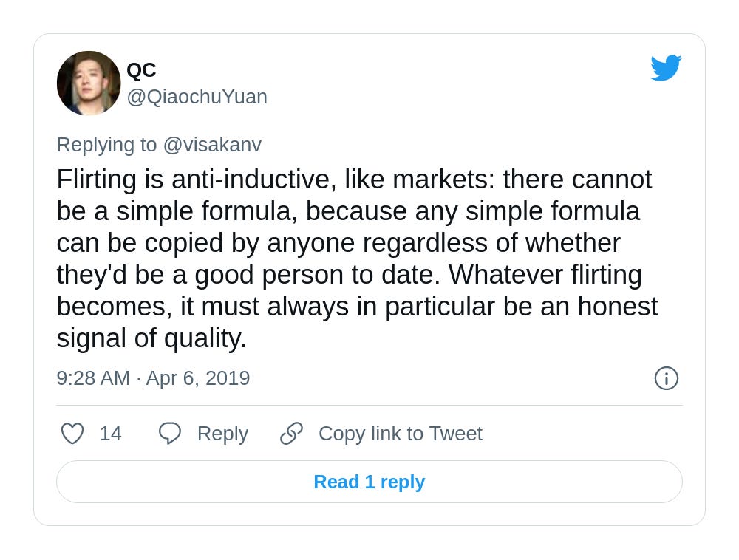739x560 pixels.
Task: Click "signal of quality." at tweet end
Action: click(151, 338)
